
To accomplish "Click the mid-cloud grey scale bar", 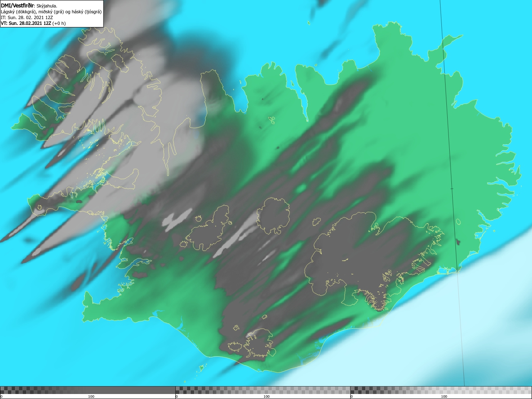I will click(263, 390).
